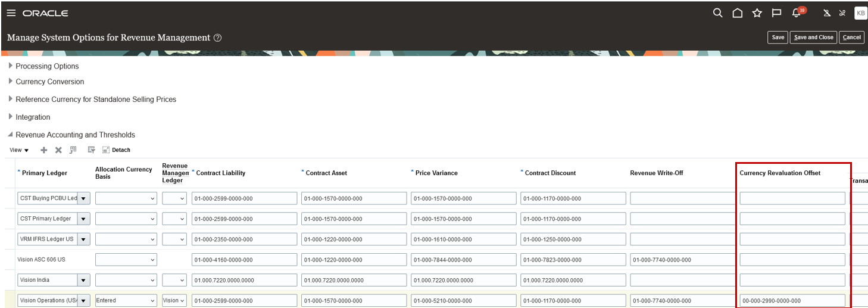868x308 pixels.
Task: Open Allocation Currency Basis for Vision ASC 606 US
Action: pyautogui.click(x=126, y=260)
